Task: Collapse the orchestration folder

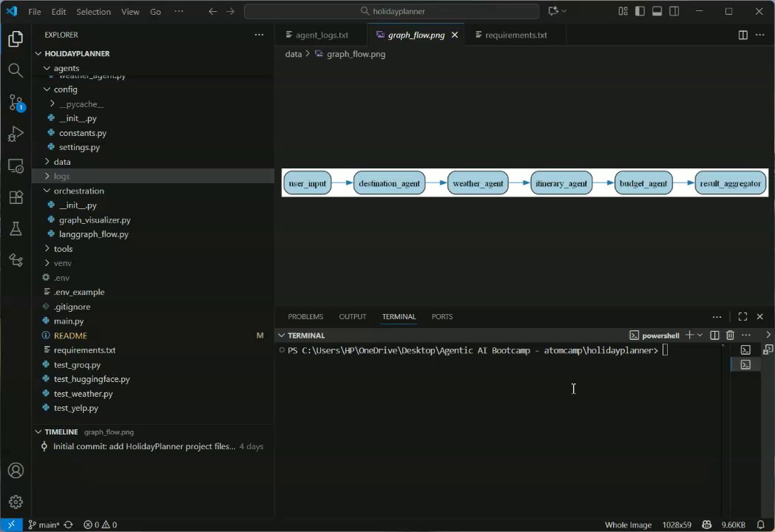Action: click(x=78, y=191)
